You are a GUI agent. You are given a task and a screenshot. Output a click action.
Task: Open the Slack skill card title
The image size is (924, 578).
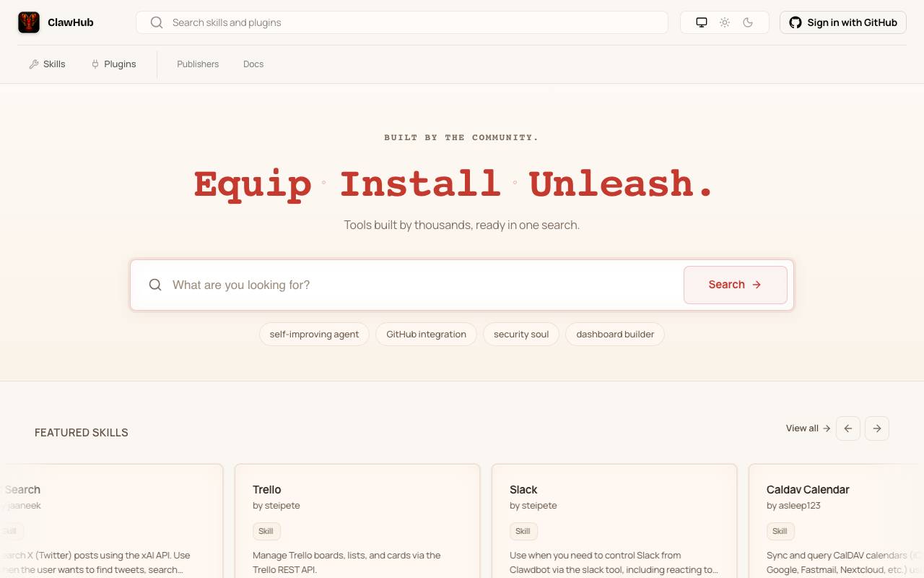tap(523, 489)
